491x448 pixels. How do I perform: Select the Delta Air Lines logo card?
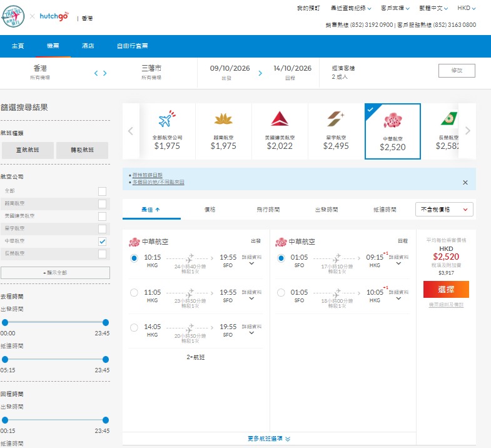[x=280, y=131]
